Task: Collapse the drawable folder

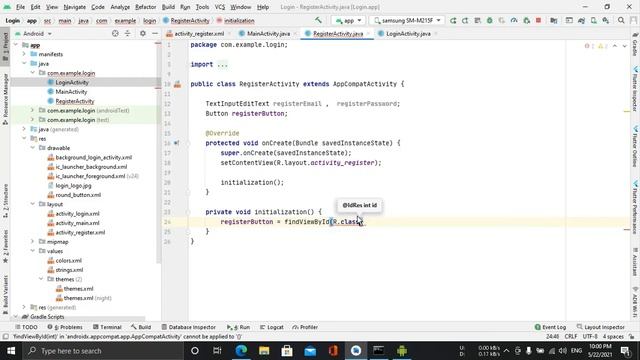Action: point(33,148)
